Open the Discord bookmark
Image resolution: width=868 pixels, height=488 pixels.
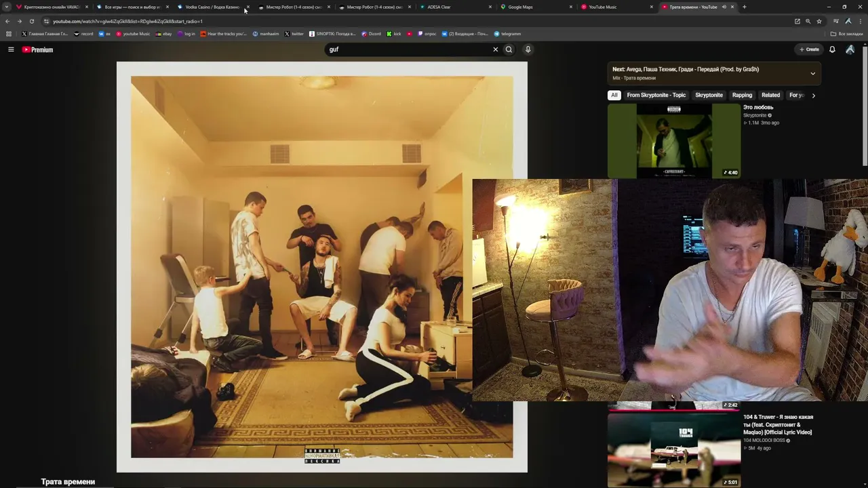pyautogui.click(x=372, y=34)
